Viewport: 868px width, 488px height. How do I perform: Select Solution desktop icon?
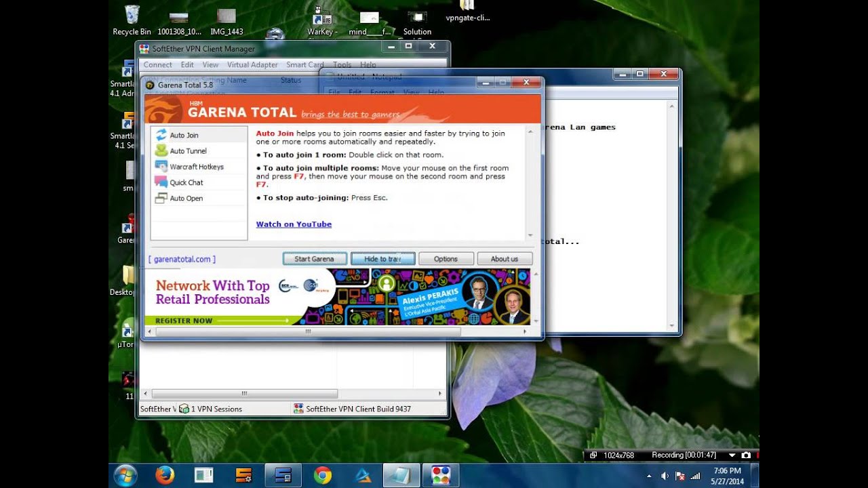tap(417, 24)
